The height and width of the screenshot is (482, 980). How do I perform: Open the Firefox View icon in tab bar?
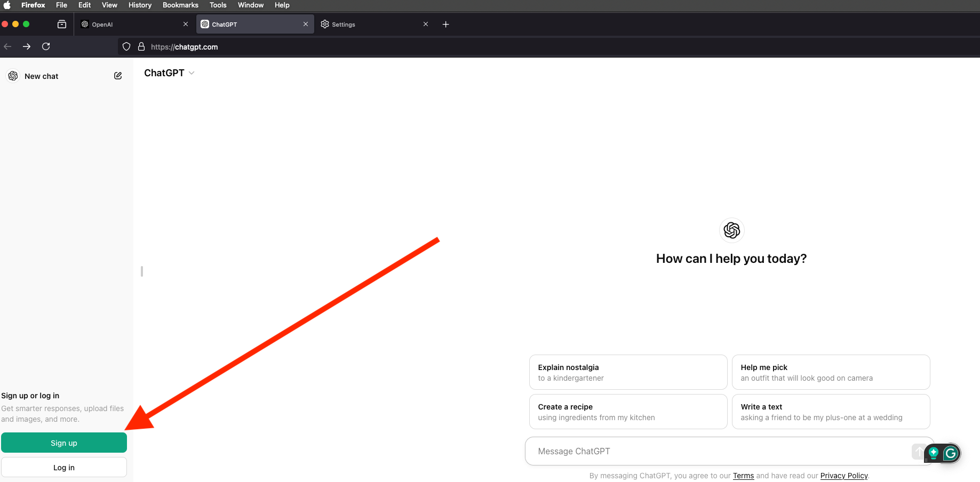62,24
